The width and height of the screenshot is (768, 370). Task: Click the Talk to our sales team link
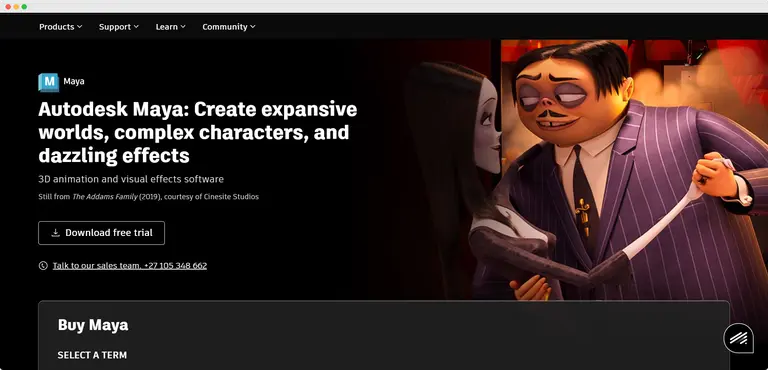pyautogui.click(x=130, y=266)
